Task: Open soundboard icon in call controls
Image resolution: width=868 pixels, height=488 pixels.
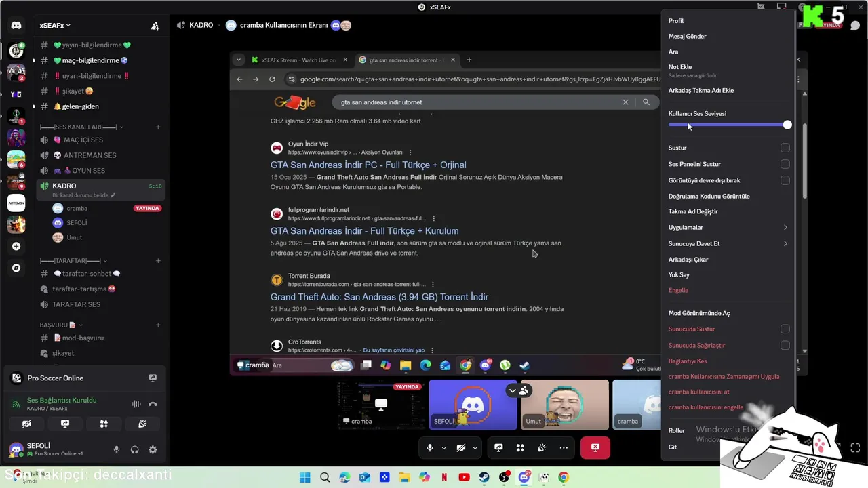Action: (542, 448)
